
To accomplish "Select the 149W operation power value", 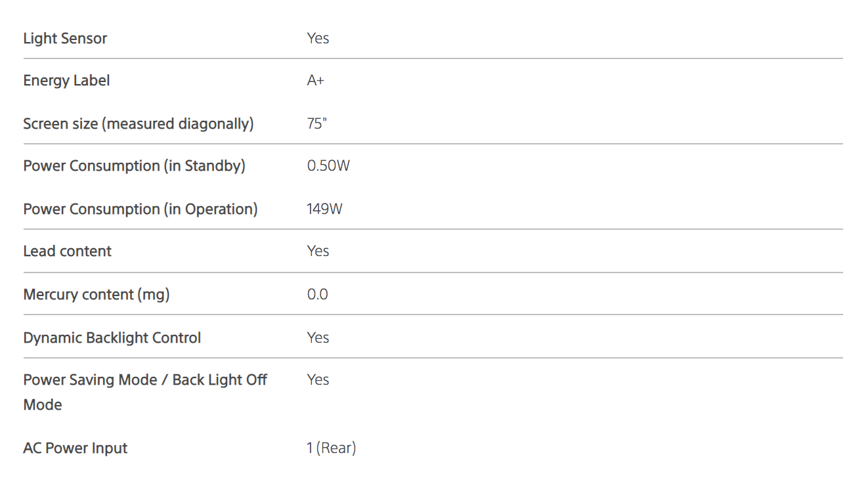I will (x=324, y=209).
